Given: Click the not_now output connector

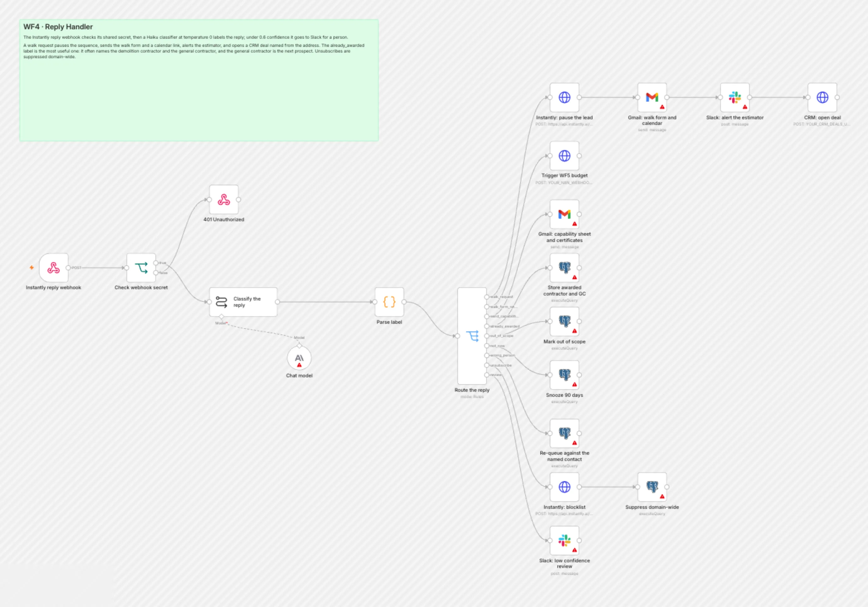Looking at the screenshot, I should coord(487,346).
